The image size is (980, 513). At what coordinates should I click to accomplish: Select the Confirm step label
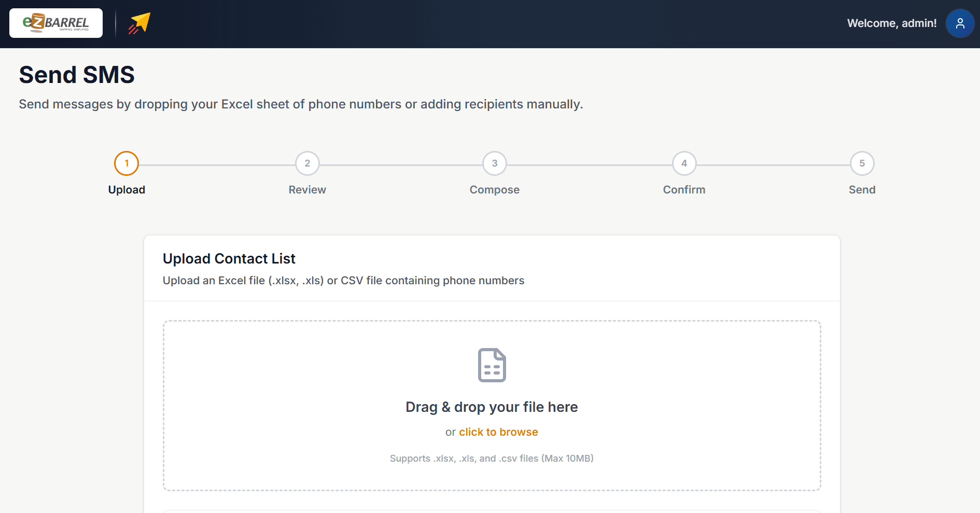tap(684, 190)
